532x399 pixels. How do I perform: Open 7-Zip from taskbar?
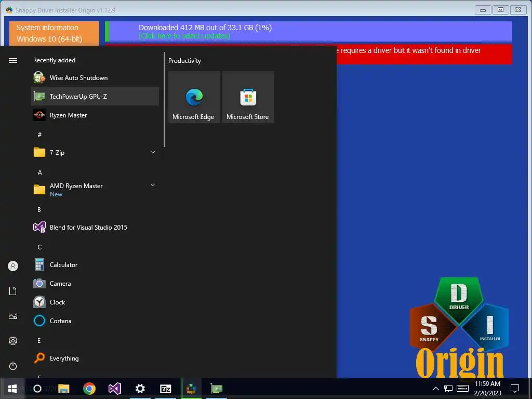click(166, 389)
